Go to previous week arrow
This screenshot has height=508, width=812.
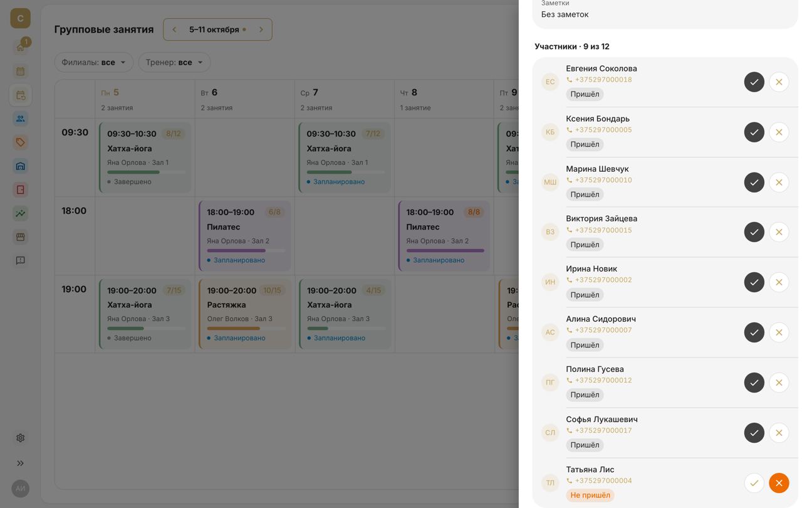point(175,29)
